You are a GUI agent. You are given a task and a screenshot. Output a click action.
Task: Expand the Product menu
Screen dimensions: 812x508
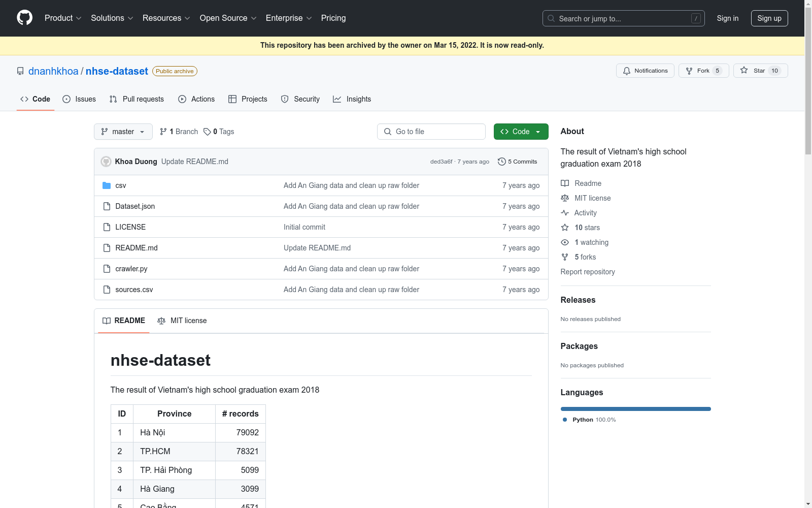[63, 18]
